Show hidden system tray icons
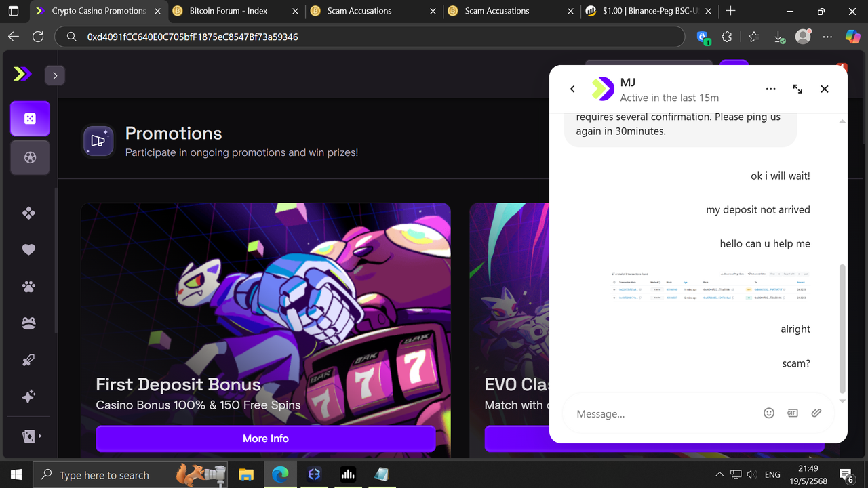 [719, 474]
